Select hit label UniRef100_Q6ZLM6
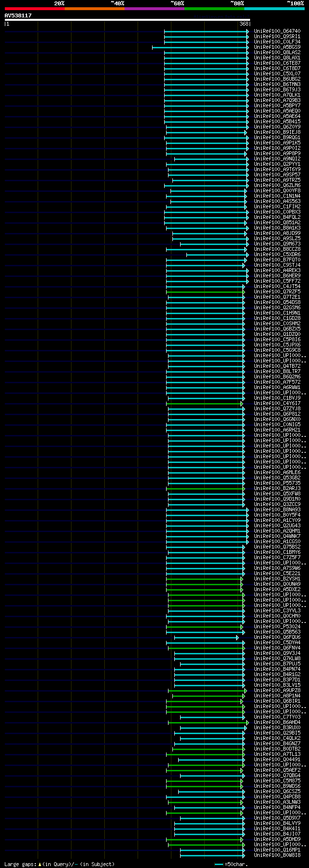The height and width of the screenshot is (868, 309). [277, 186]
